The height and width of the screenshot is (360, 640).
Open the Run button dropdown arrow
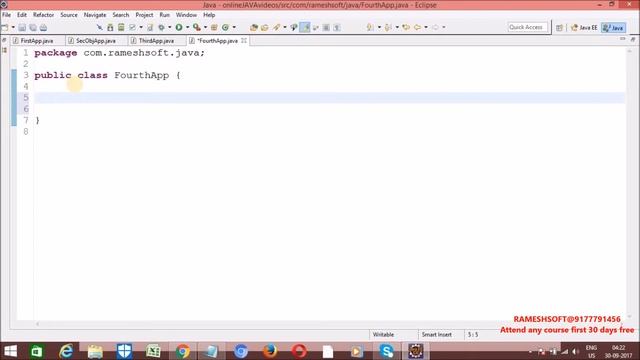coord(187,27)
